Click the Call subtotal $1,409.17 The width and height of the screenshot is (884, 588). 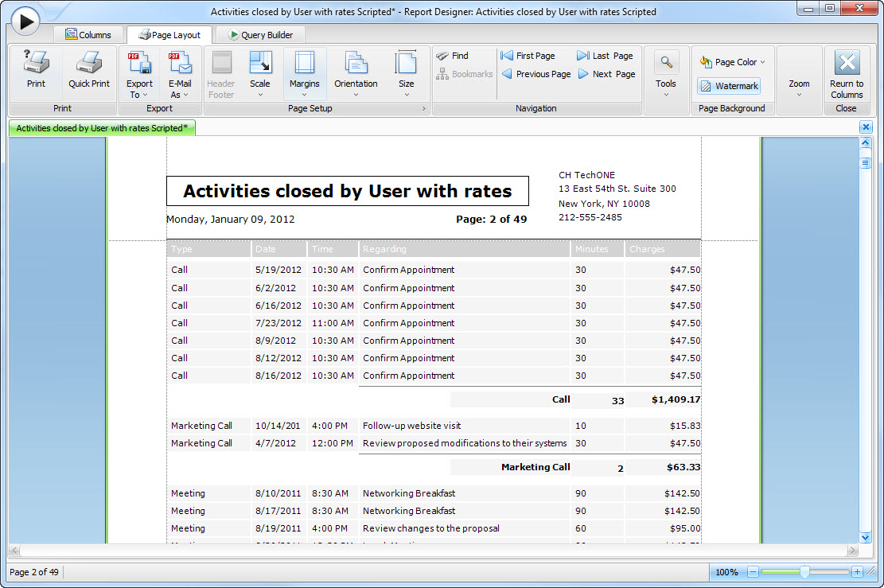(x=676, y=399)
